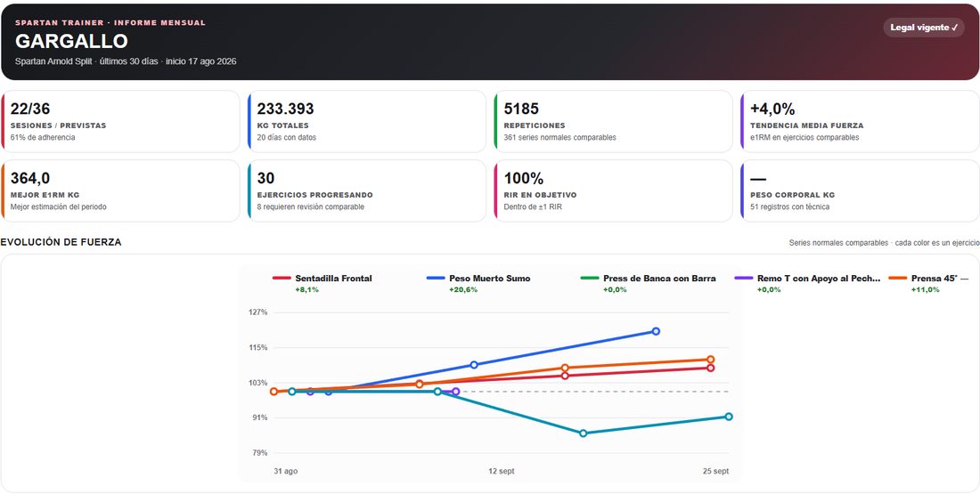The height and width of the screenshot is (494, 980).
Task: Click the 91% axis label
Action: 260,417
